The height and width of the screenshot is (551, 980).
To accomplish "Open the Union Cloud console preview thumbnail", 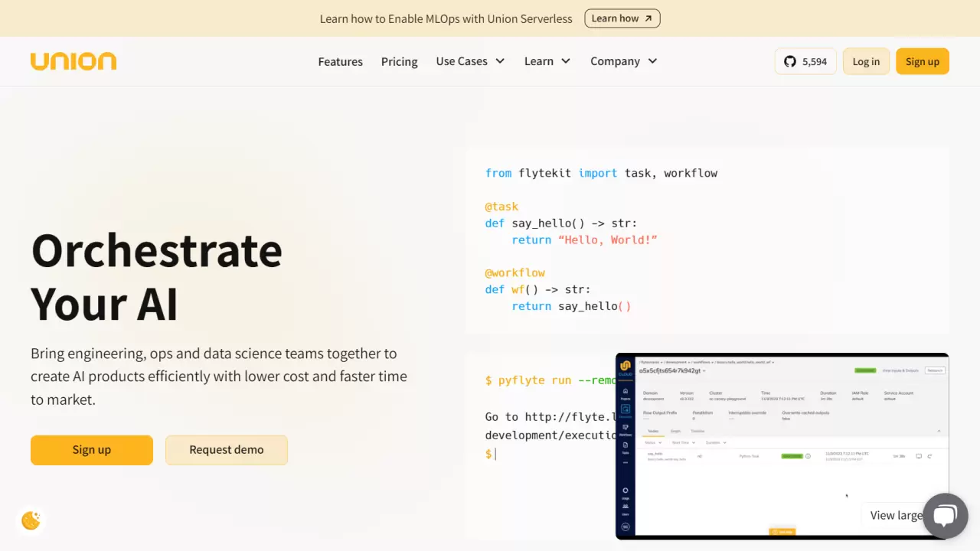I will click(x=782, y=446).
